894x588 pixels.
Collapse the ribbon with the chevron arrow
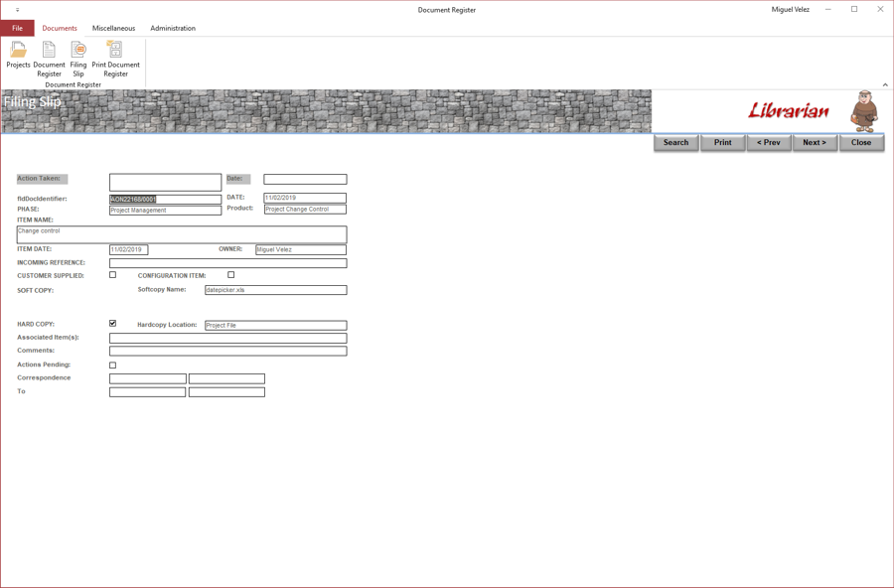(x=885, y=85)
